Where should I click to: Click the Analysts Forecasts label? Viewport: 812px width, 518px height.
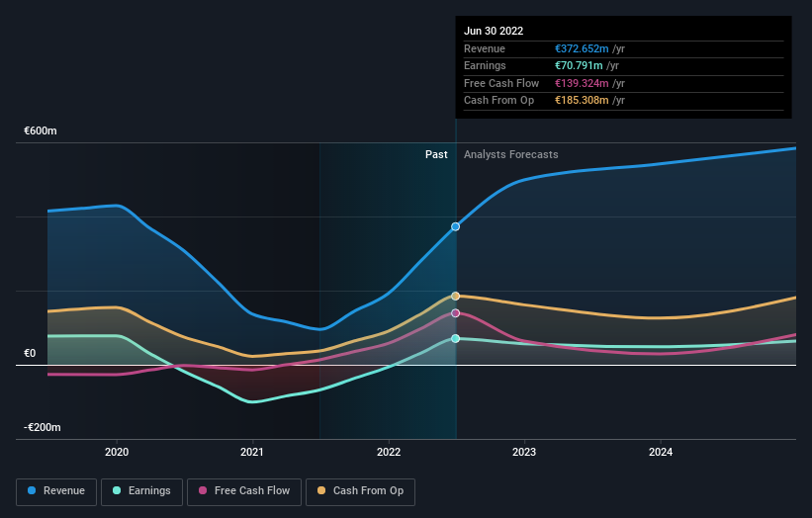tap(511, 155)
